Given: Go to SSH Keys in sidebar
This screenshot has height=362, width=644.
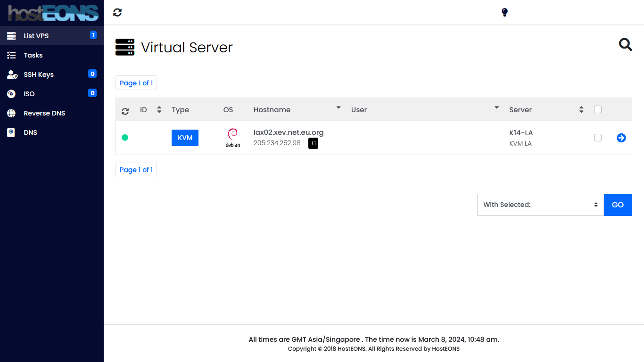Looking at the screenshot, I should coord(39,74).
